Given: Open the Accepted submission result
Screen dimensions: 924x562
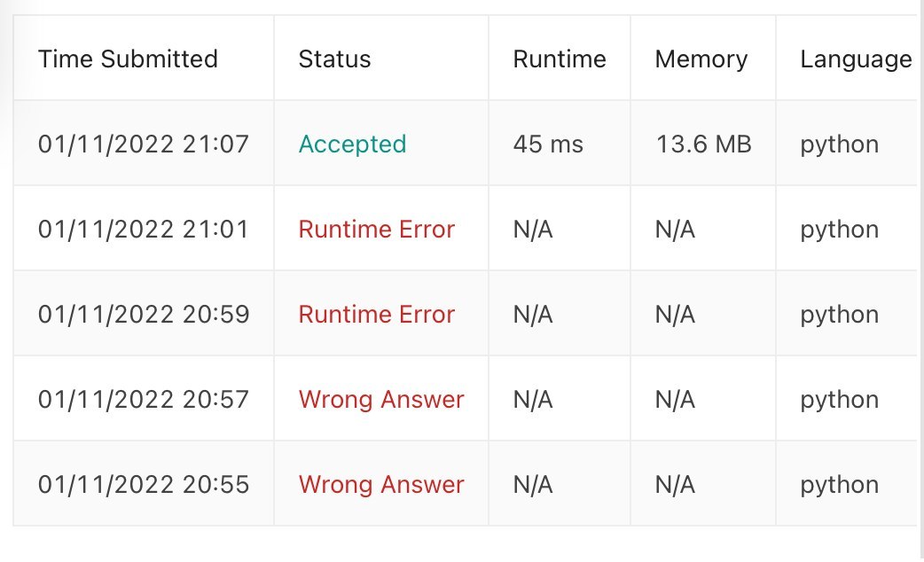Looking at the screenshot, I should [352, 144].
